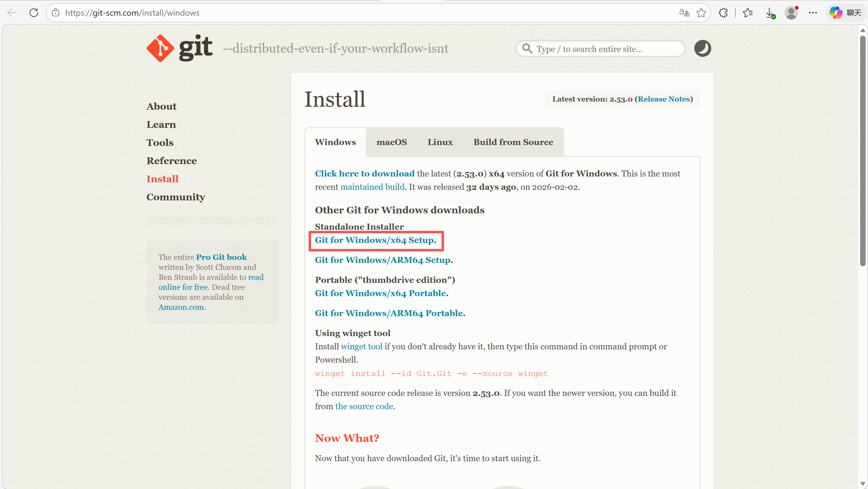Image resolution: width=868 pixels, height=489 pixels.
Task: Click the browser refresh icon
Action: (34, 13)
